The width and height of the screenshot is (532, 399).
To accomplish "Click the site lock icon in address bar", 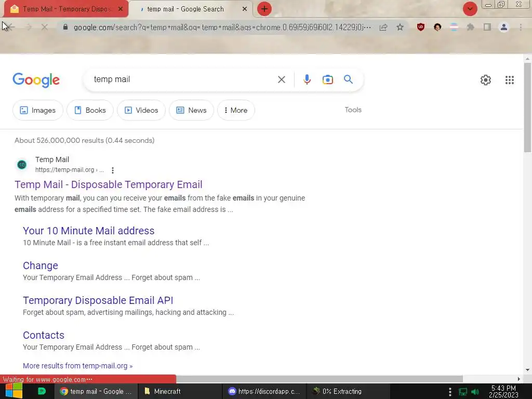I will (65, 27).
